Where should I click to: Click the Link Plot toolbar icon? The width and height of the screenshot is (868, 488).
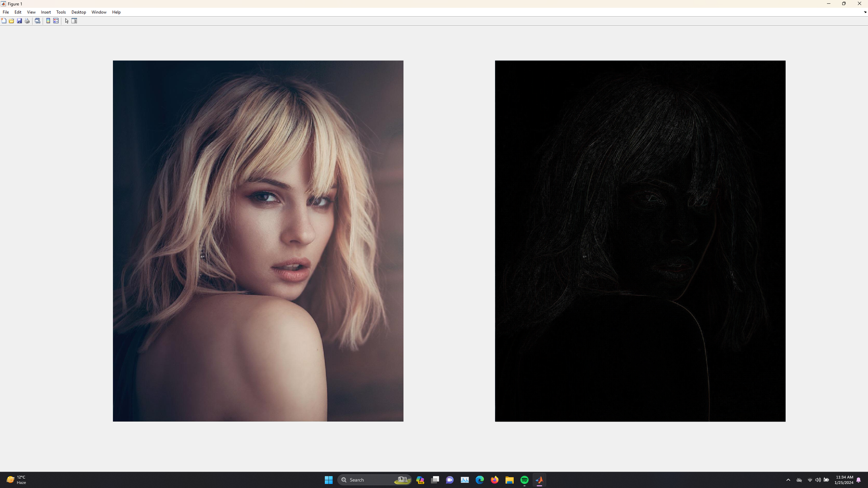[38, 21]
